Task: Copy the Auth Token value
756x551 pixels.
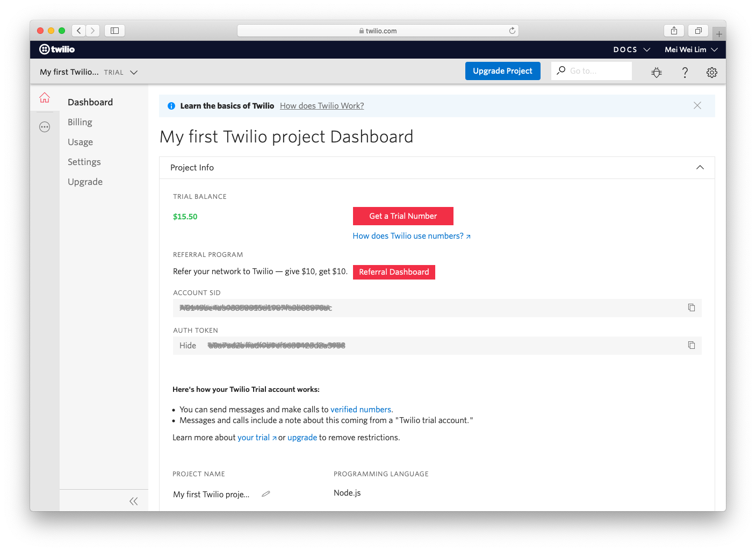Action: 692,345
